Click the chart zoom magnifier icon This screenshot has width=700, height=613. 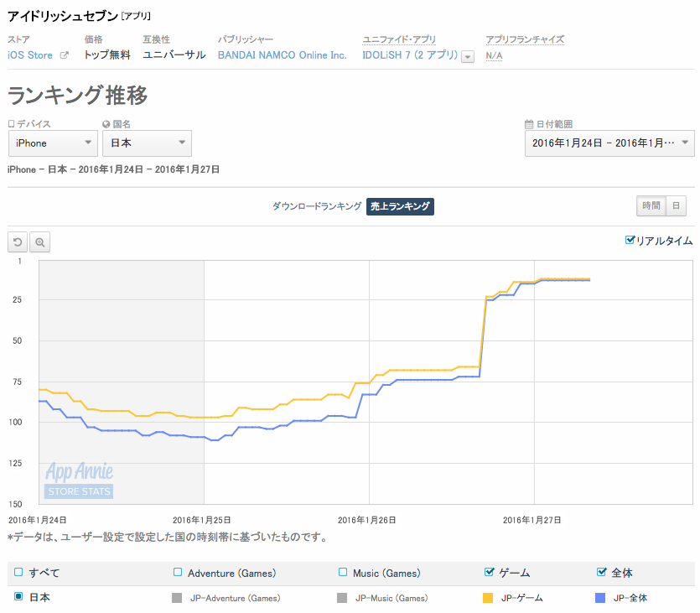point(39,242)
